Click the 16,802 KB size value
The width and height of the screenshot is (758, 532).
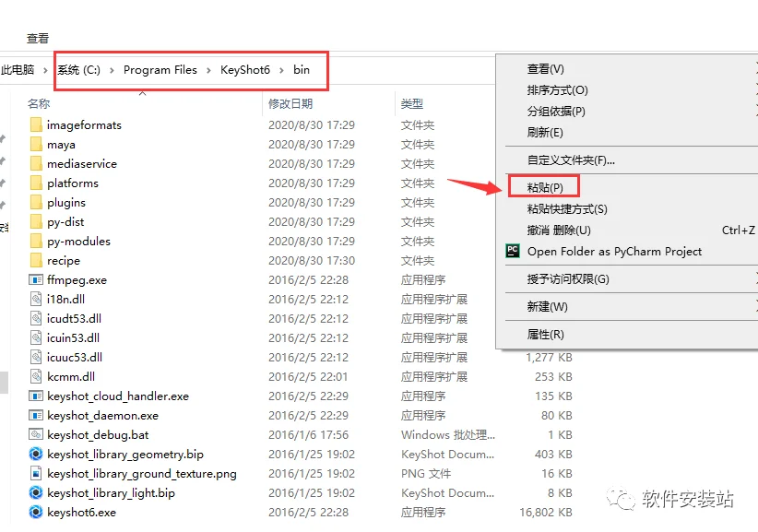click(546, 513)
